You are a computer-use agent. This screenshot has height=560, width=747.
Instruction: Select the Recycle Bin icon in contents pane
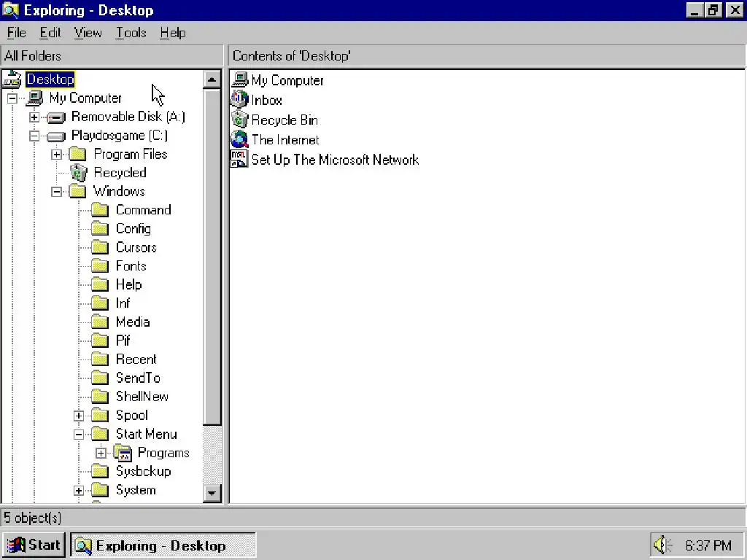239,120
